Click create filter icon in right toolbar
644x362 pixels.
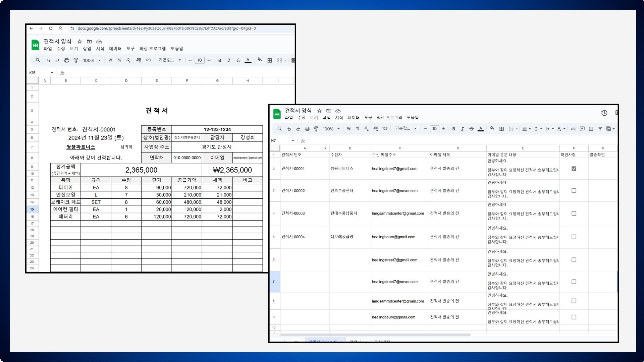pyautogui.click(x=600, y=129)
